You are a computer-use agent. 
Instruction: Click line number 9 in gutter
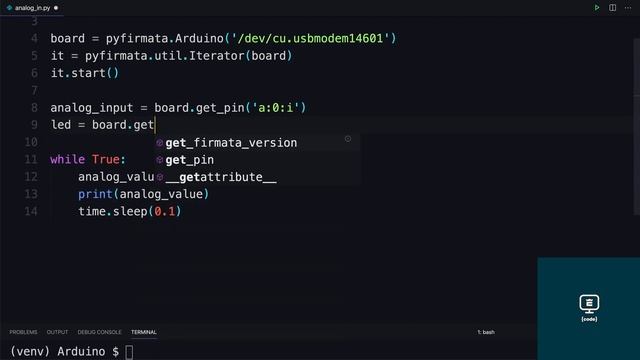34,125
